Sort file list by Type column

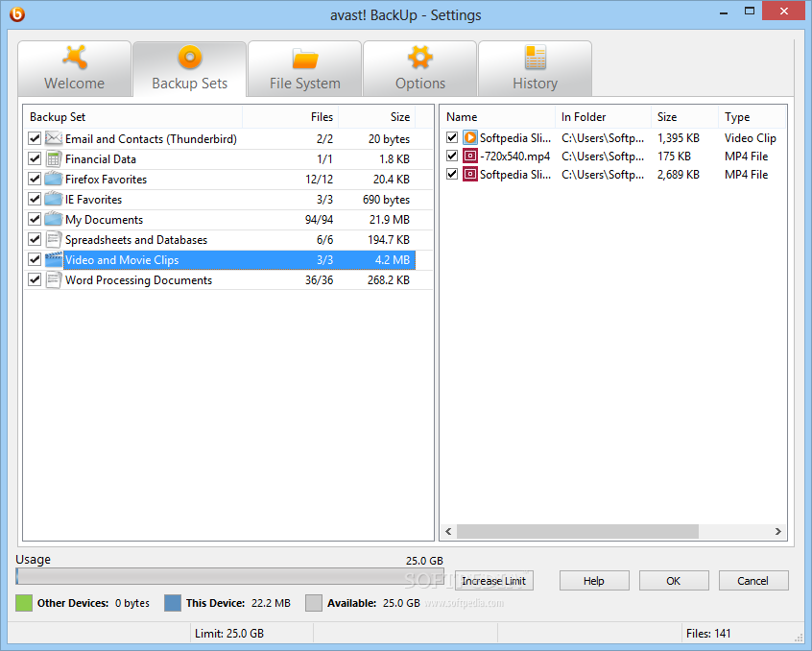(x=752, y=117)
